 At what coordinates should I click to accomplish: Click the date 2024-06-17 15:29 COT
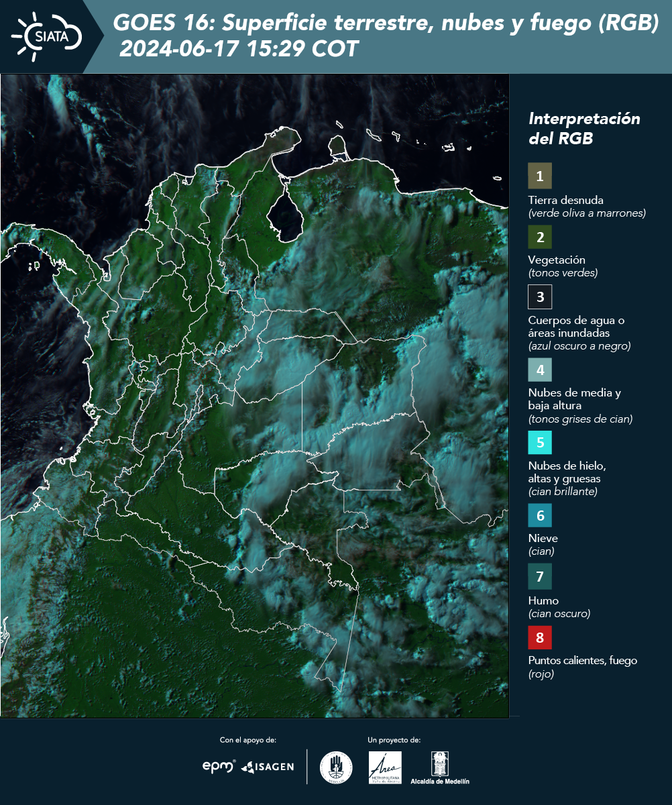pyautogui.click(x=238, y=49)
